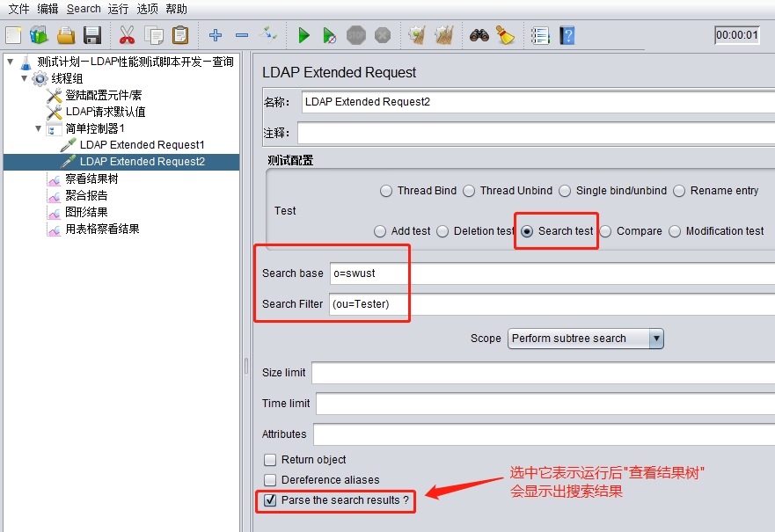Enable the Return object checkbox

(270, 460)
